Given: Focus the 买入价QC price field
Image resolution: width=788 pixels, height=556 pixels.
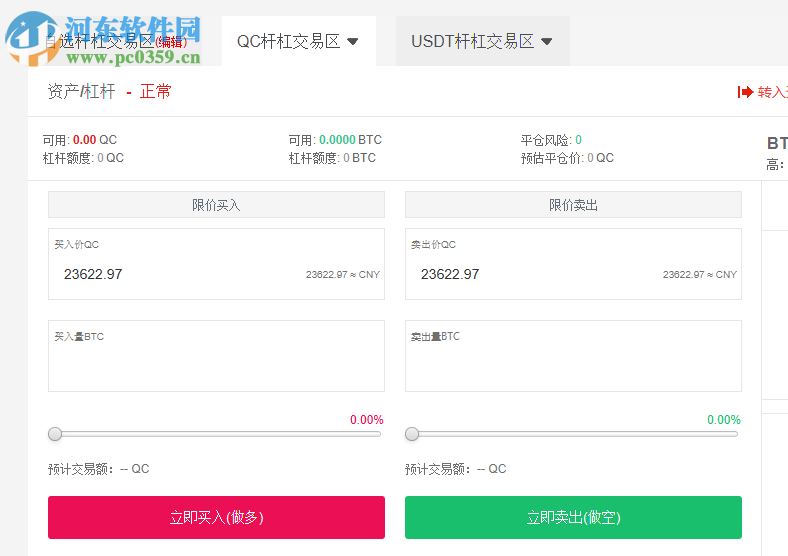Looking at the screenshot, I should 180,274.
